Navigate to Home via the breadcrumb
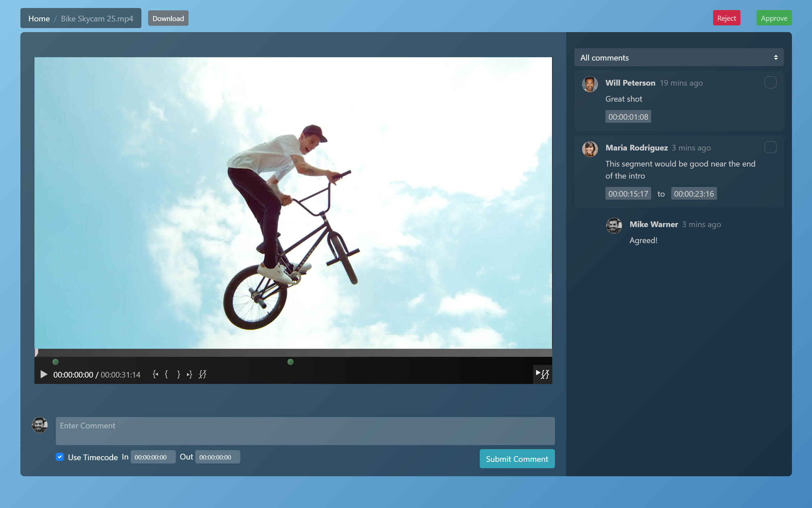Screen dimensions: 812x508 (x=39, y=18)
